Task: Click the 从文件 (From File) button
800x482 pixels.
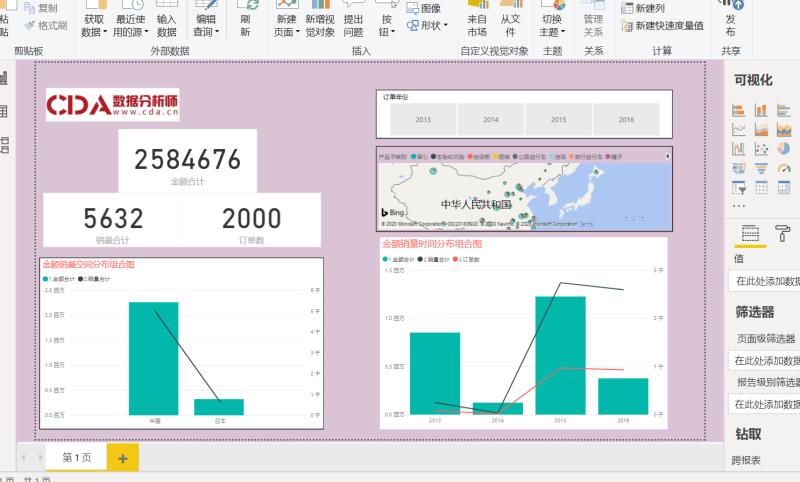Action: pyautogui.click(x=510, y=19)
